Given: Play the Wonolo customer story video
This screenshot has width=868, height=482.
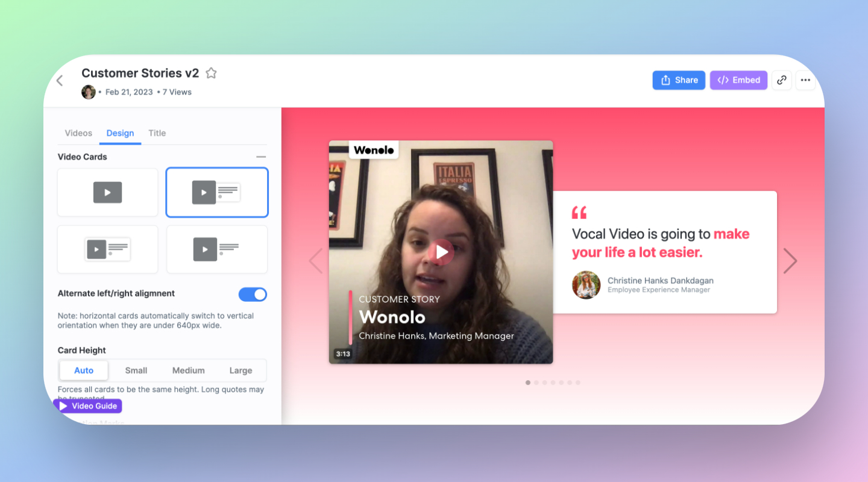Looking at the screenshot, I should click(x=442, y=252).
